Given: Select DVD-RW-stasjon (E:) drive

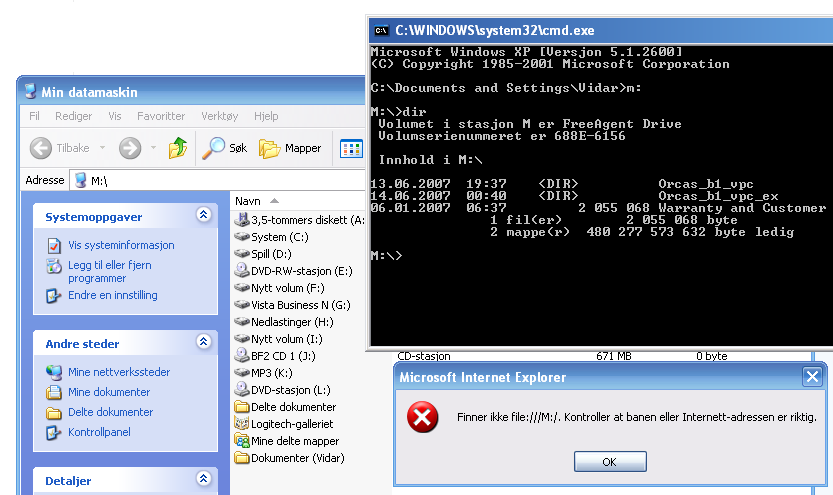Looking at the screenshot, I should [x=293, y=271].
